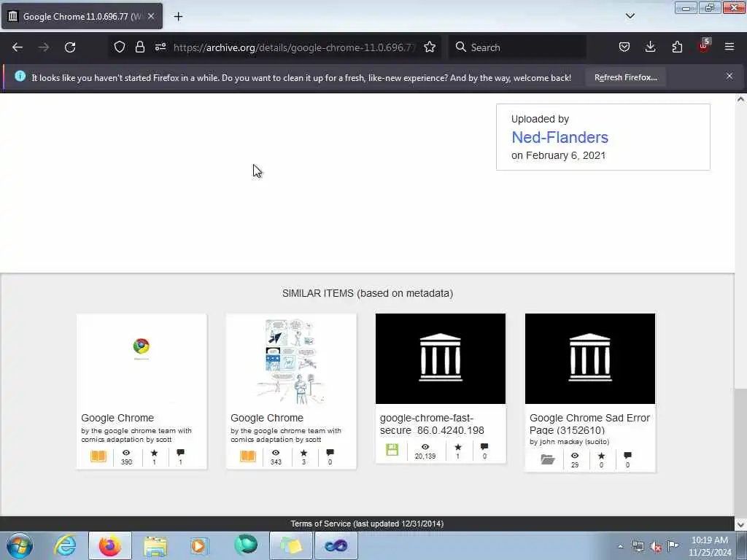The height and width of the screenshot is (560, 747).
Task: Open site permissions icon in address bar
Action: tap(160, 47)
